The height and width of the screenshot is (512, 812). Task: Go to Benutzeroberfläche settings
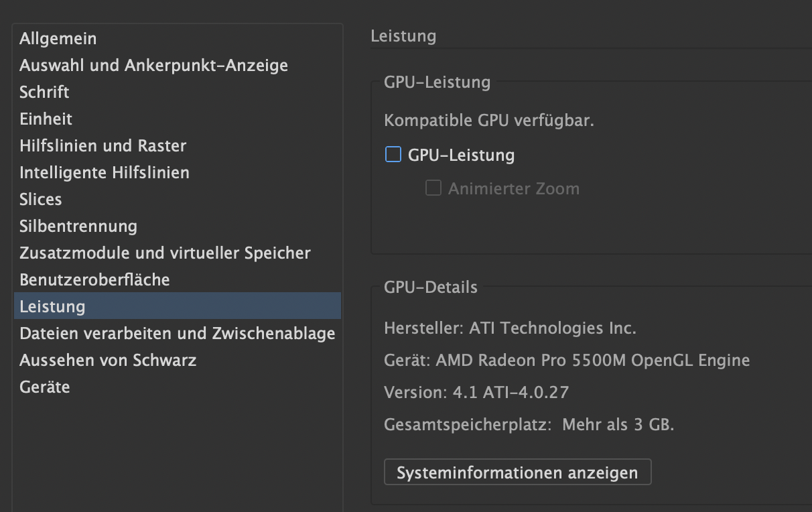[94, 280]
